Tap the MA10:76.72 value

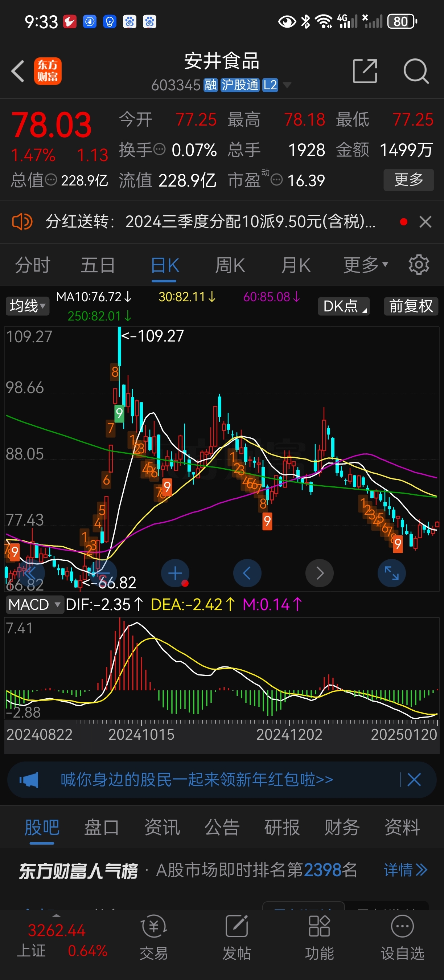[94, 297]
